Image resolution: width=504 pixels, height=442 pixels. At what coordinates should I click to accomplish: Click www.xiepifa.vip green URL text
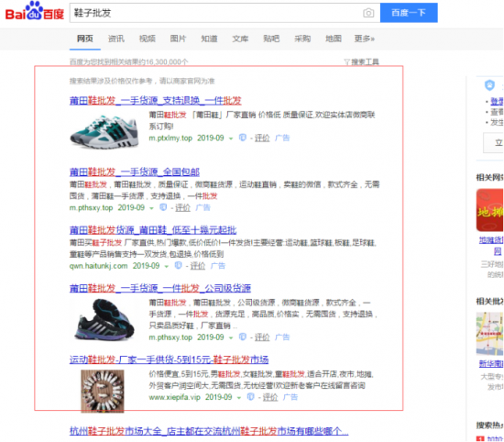coord(174,397)
